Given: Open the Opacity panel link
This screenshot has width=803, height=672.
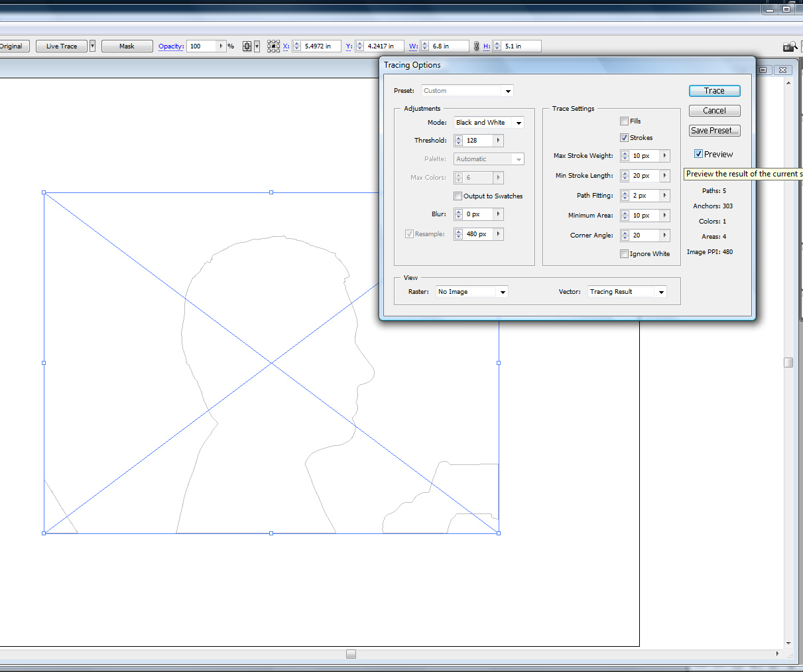Looking at the screenshot, I should [171, 46].
